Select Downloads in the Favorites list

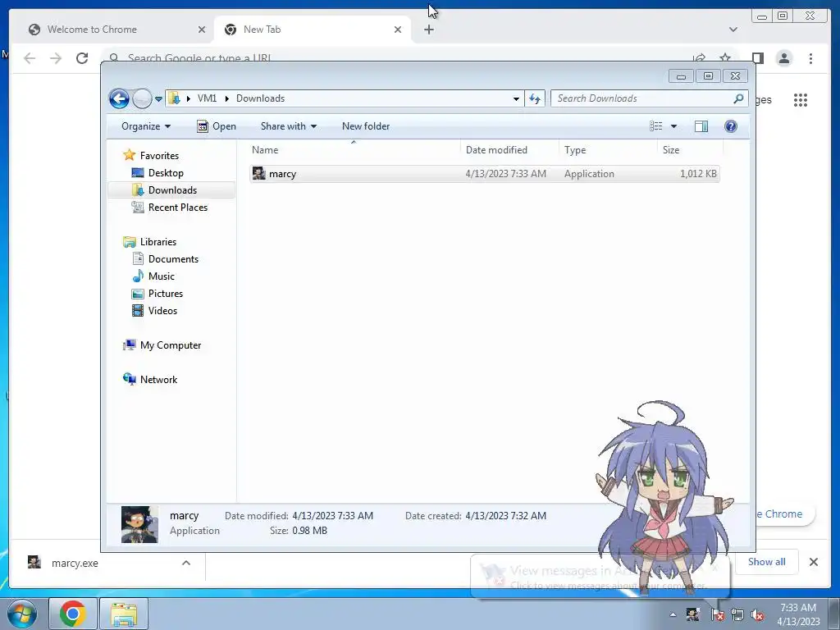[x=172, y=190]
